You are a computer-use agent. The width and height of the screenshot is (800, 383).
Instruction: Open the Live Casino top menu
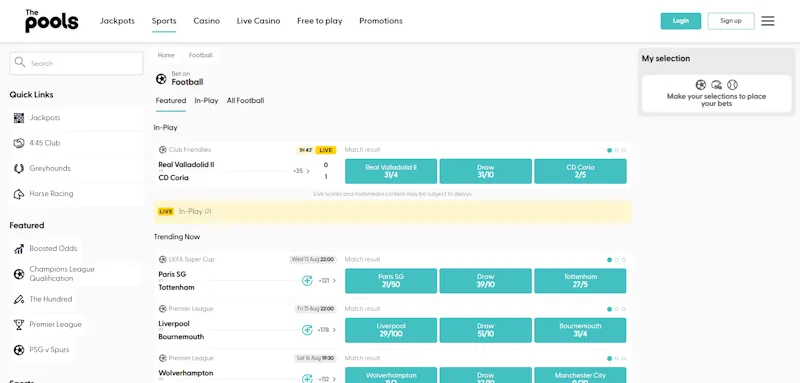pyautogui.click(x=258, y=21)
